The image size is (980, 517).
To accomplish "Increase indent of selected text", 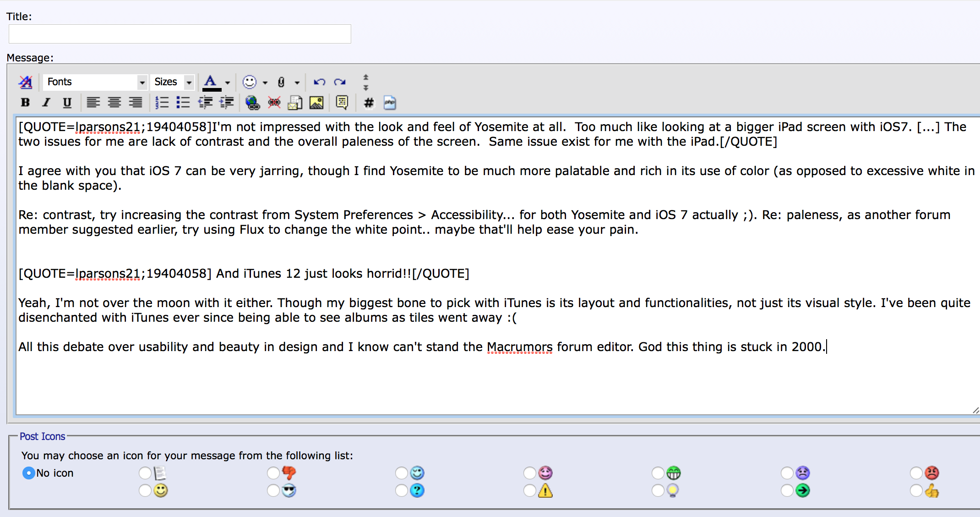I will [227, 103].
